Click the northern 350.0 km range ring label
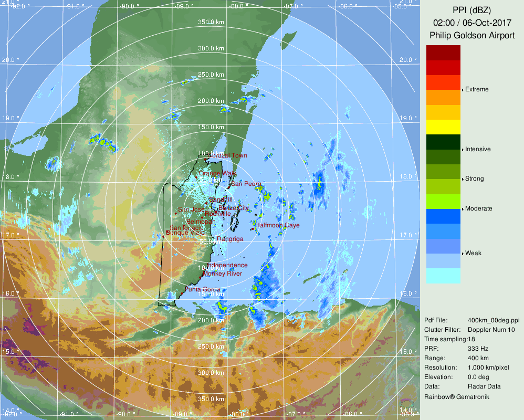 [x=211, y=22]
